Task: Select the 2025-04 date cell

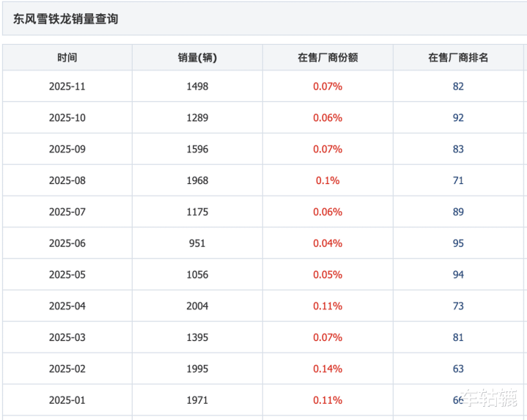Action: point(67,306)
